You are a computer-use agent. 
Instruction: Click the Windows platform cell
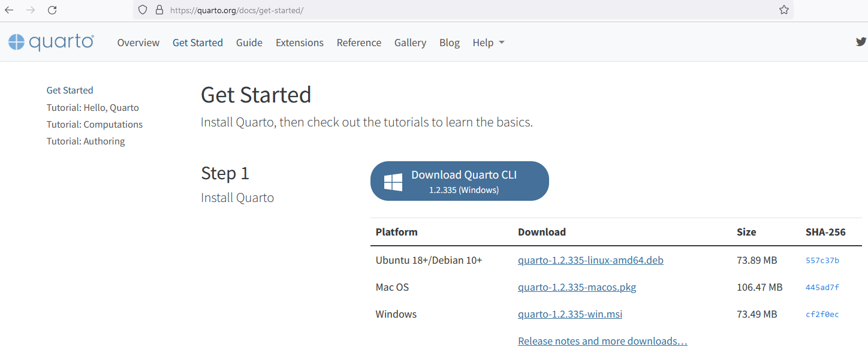pyautogui.click(x=396, y=314)
